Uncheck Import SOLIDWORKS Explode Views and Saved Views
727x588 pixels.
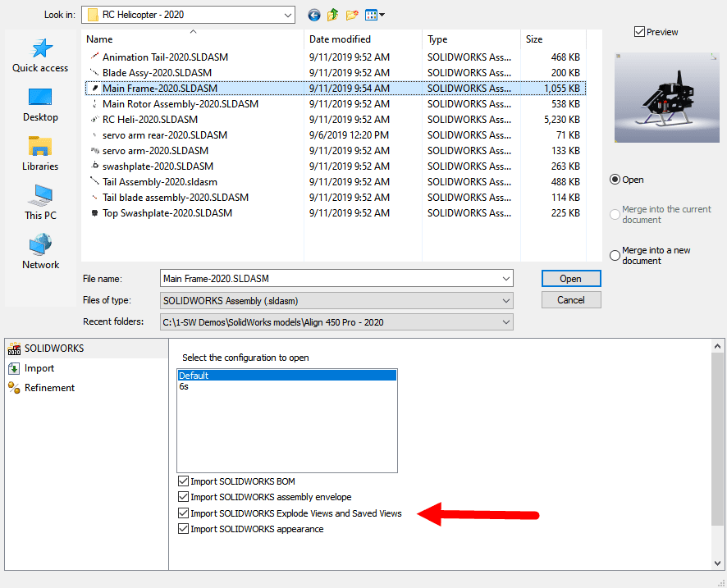(x=183, y=513)
